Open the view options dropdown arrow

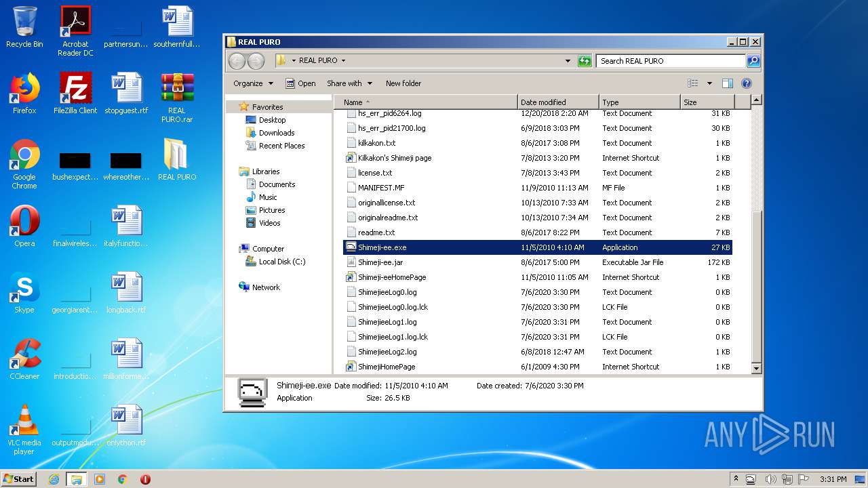click(709, 83)
